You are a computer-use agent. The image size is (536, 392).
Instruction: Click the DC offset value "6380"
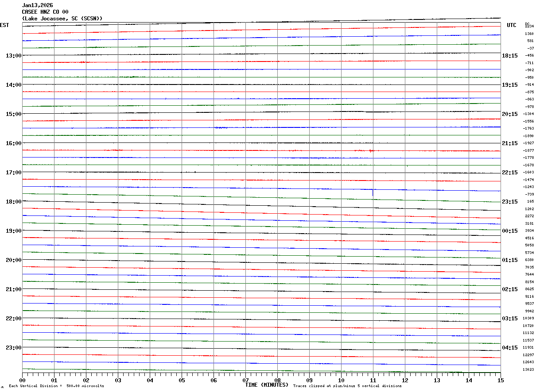point(529,260)
